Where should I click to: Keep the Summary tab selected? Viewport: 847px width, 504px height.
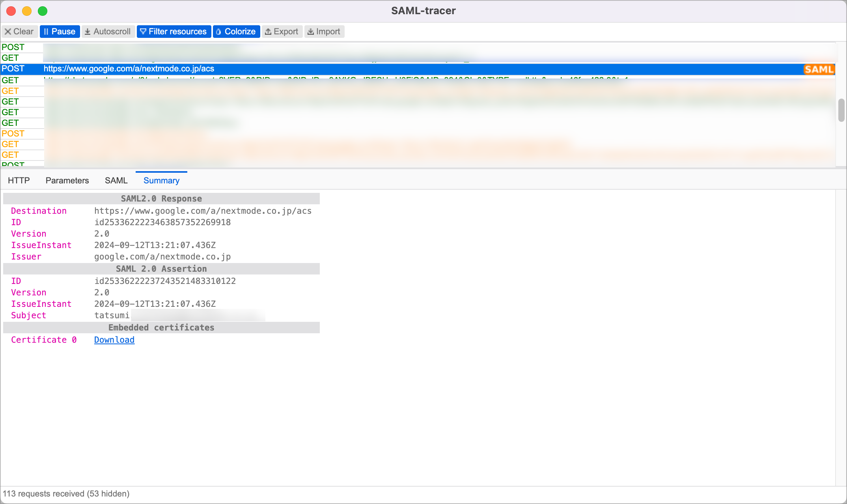point(161,180)
